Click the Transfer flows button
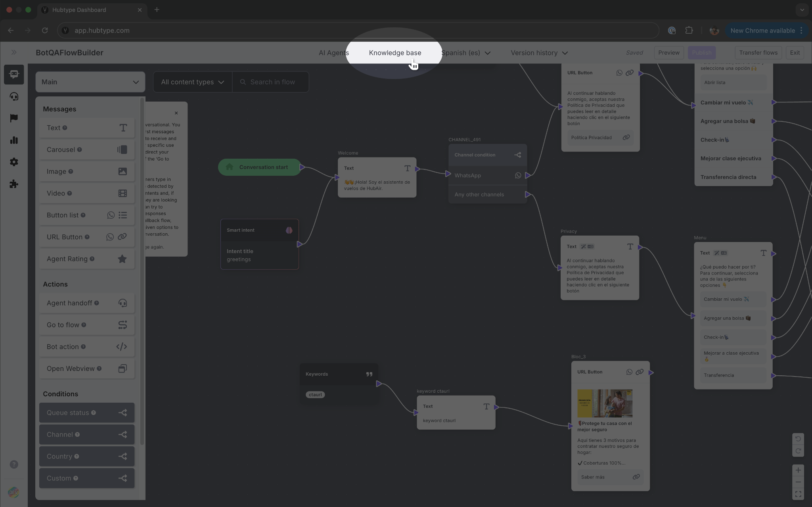The image size is (812, 507). (x=758, y=52)
